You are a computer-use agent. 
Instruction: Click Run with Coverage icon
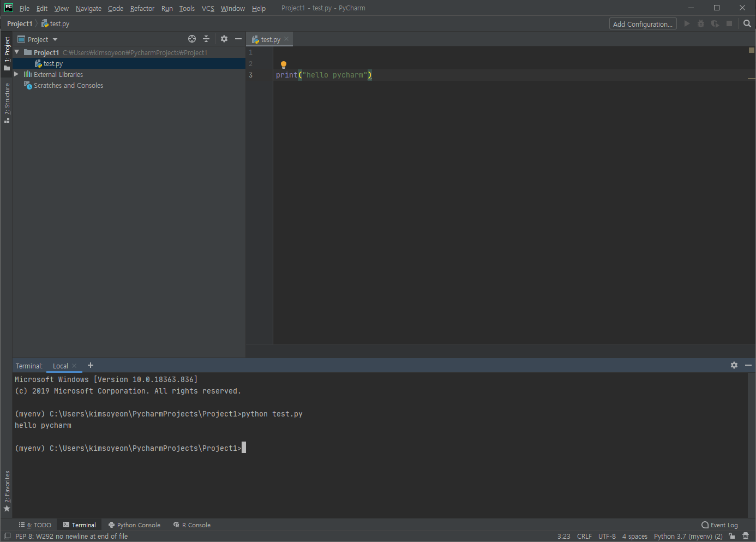pyautogui.click(x=715, y=23)
